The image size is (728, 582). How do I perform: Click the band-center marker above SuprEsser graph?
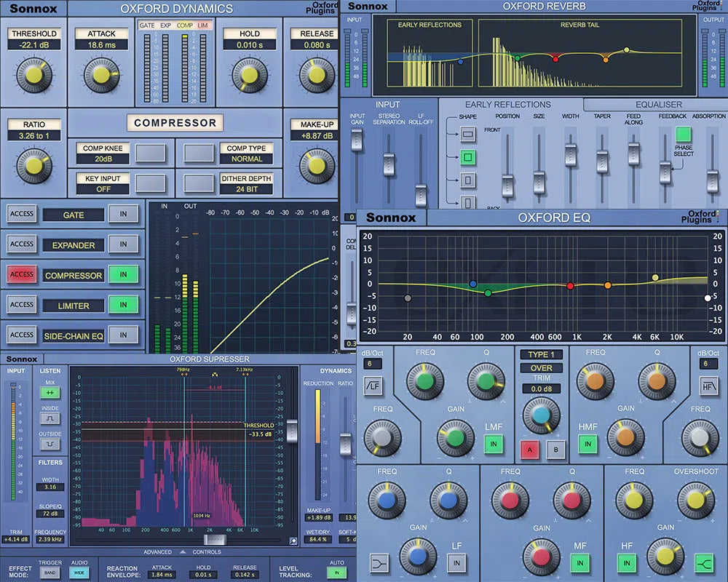[x=215, y=374]
